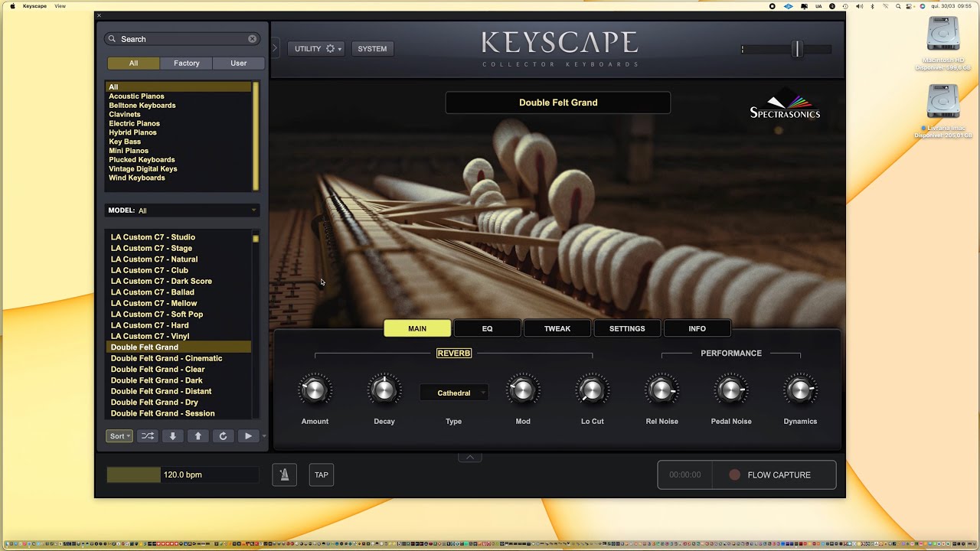Click the reverb Amount knob

coord(315,390)
